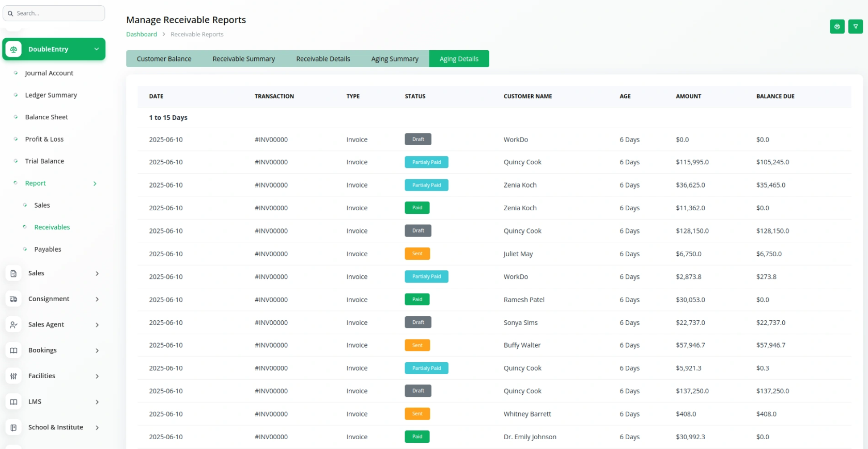
Task: Click the DATE column header
Action: coord(156,97)
